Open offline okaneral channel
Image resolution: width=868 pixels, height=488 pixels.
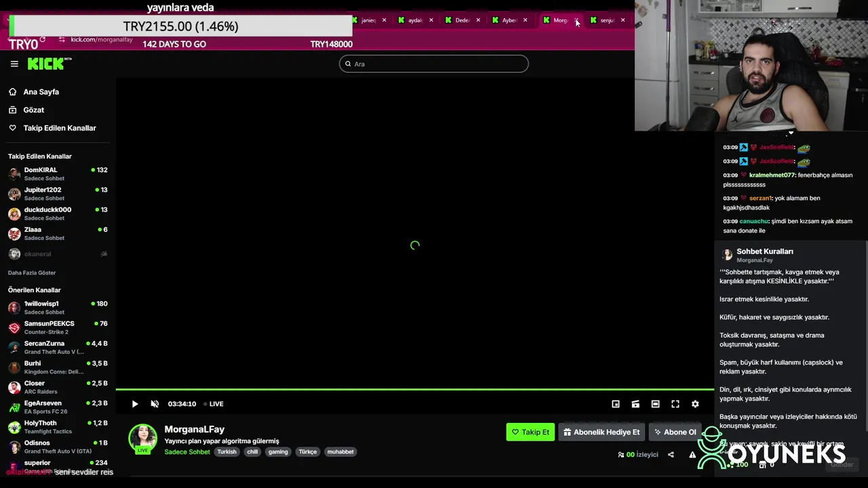pyautogui.click(x=58, y=253)
